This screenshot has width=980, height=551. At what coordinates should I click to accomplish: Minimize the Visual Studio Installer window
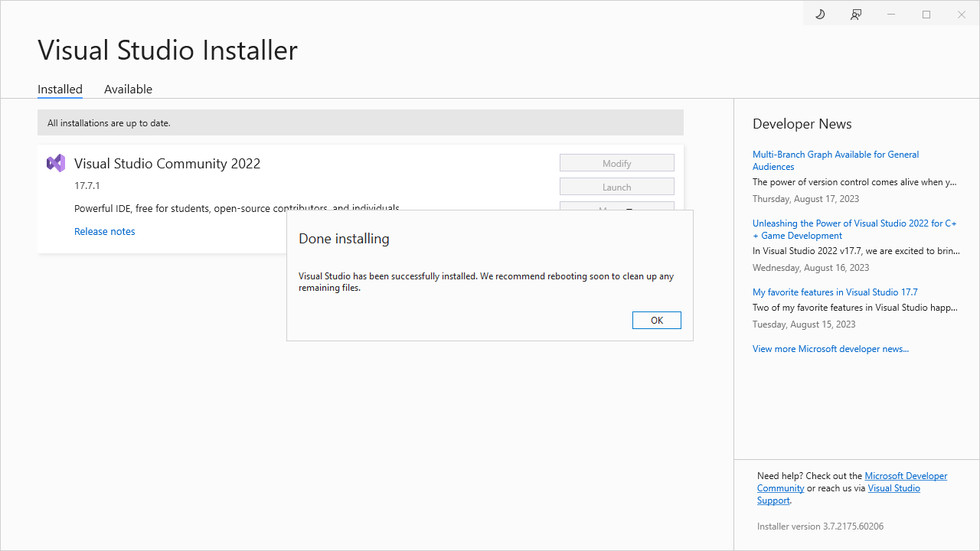(891, 15)
